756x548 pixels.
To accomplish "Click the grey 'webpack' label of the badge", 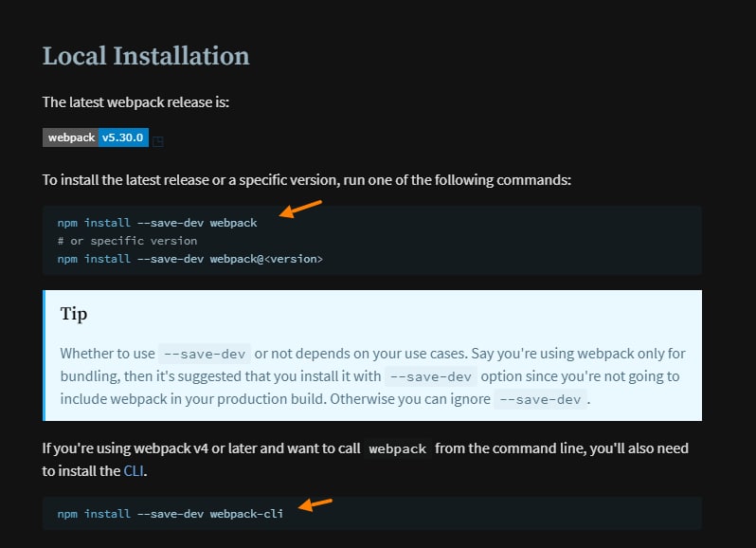I will point(70,137).
